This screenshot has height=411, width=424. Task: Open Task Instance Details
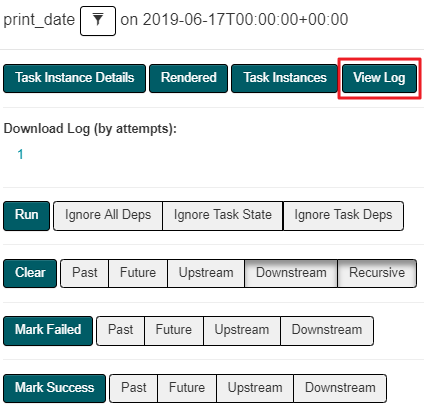pos(74,78)
